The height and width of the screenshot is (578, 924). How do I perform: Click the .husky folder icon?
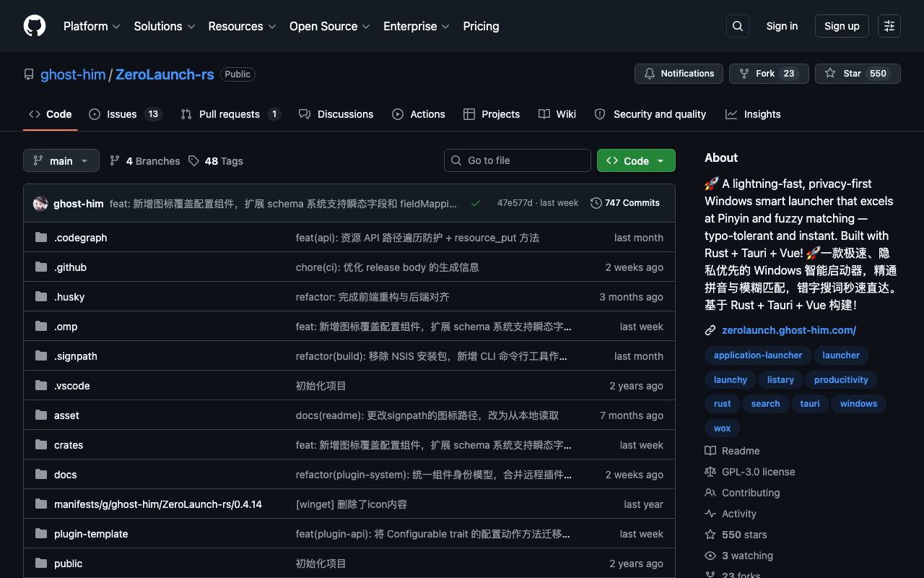[41, 297]
